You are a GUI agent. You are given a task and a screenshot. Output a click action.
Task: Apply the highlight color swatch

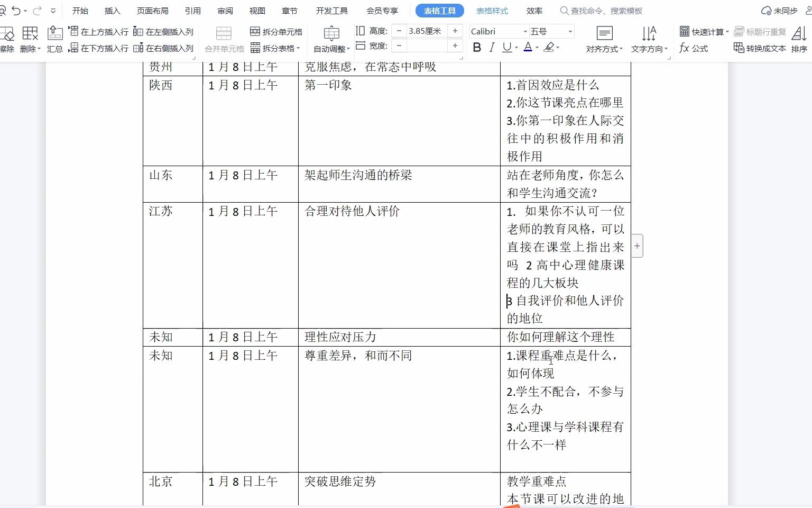[x=549, y=48]
